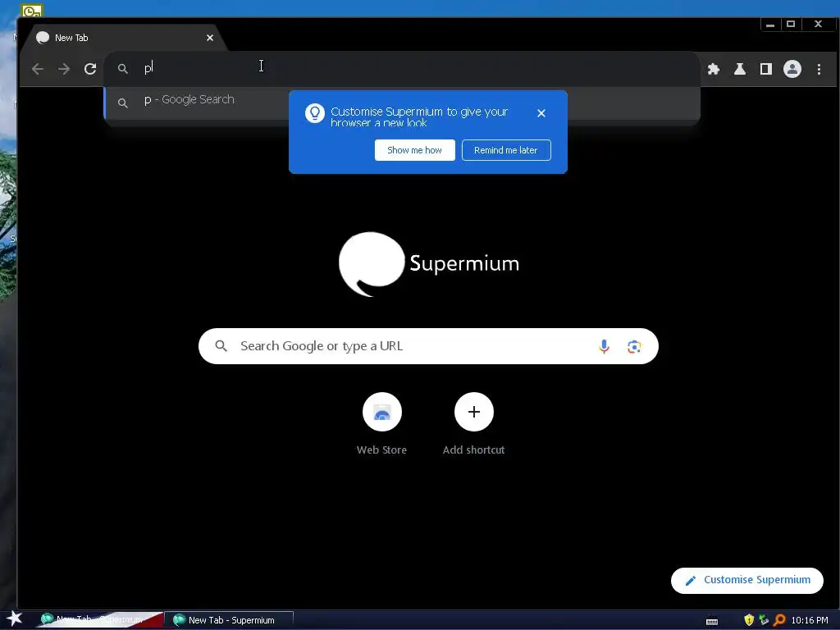The width and height of the screenshot is (840, 630).
Task: Minimize the Supermium window
Action: 769,24
